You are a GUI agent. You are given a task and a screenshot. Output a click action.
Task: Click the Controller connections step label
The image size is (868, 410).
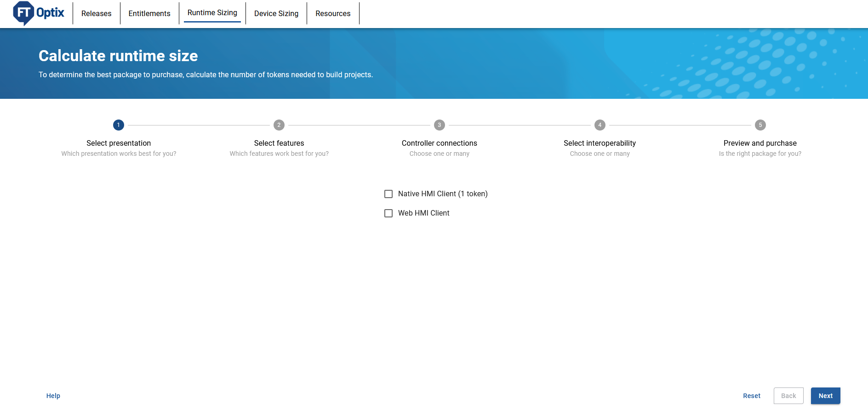click(440, 143)
